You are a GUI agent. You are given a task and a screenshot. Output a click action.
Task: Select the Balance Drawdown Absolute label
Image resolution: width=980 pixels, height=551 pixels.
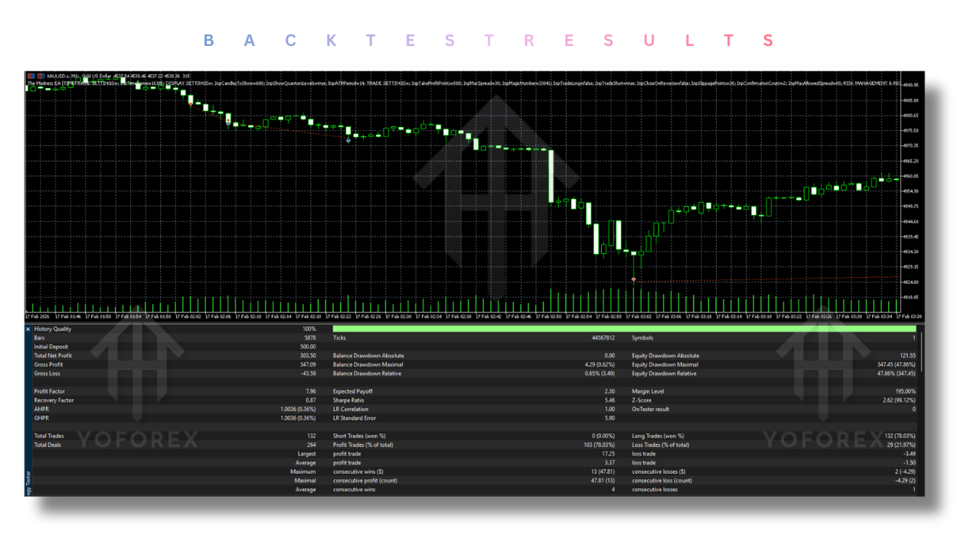(x=368, y=356)
